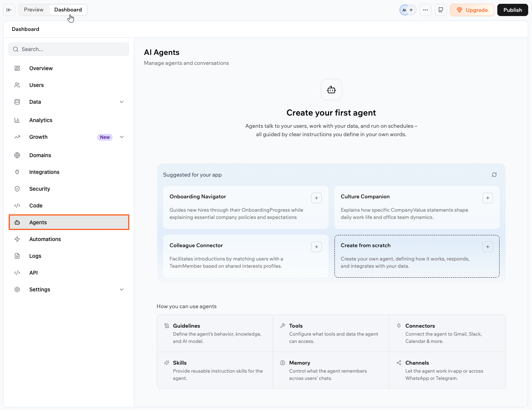Viewport: 532px width, 410px height.
Task: Click the Channels info tile
Action: [447, 370]
